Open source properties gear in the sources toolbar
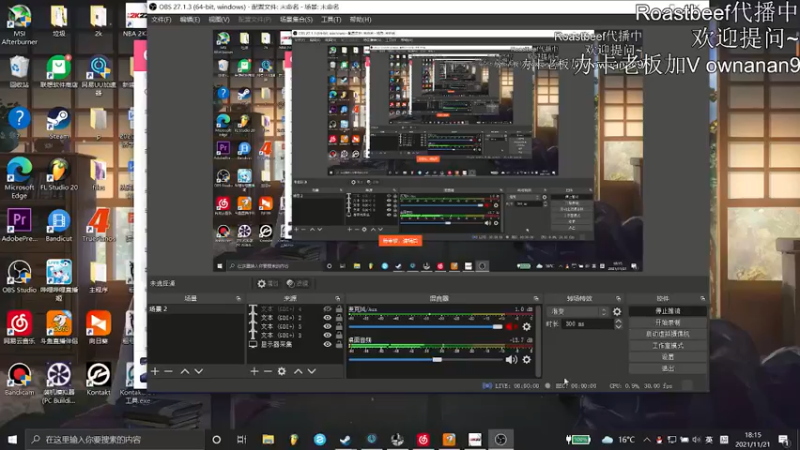The width and height of the screenshot is (800, 450). [x=282, y=371]
